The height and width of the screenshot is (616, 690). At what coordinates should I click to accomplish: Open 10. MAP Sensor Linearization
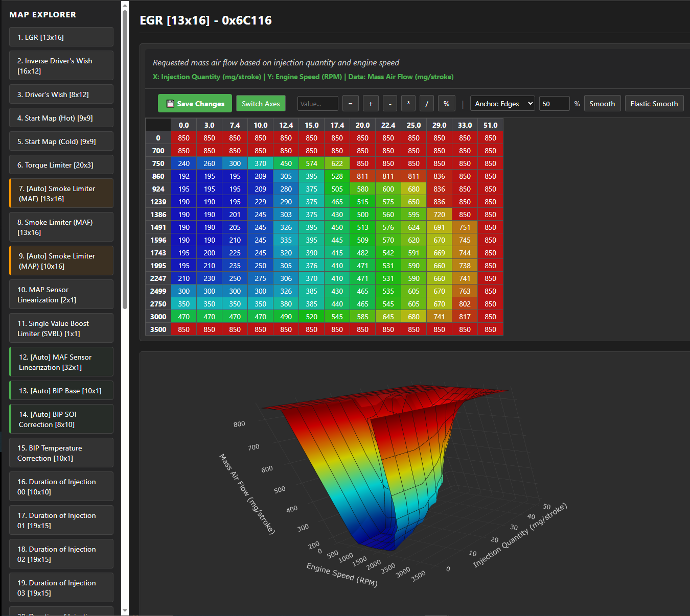(x=61, y=294)
